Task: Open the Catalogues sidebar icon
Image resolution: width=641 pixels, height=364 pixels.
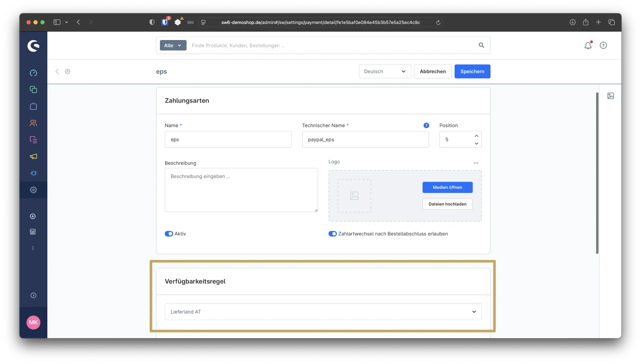Action: click(x=33, y=89)
